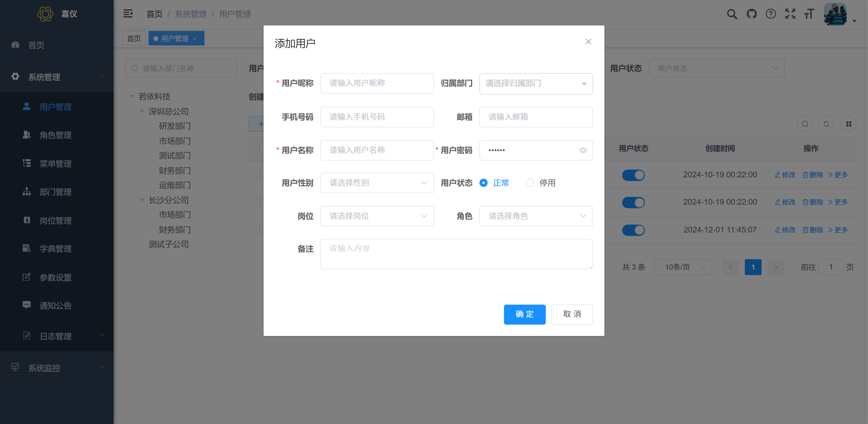Switch to the 首页 tab

tap(134, 38)
